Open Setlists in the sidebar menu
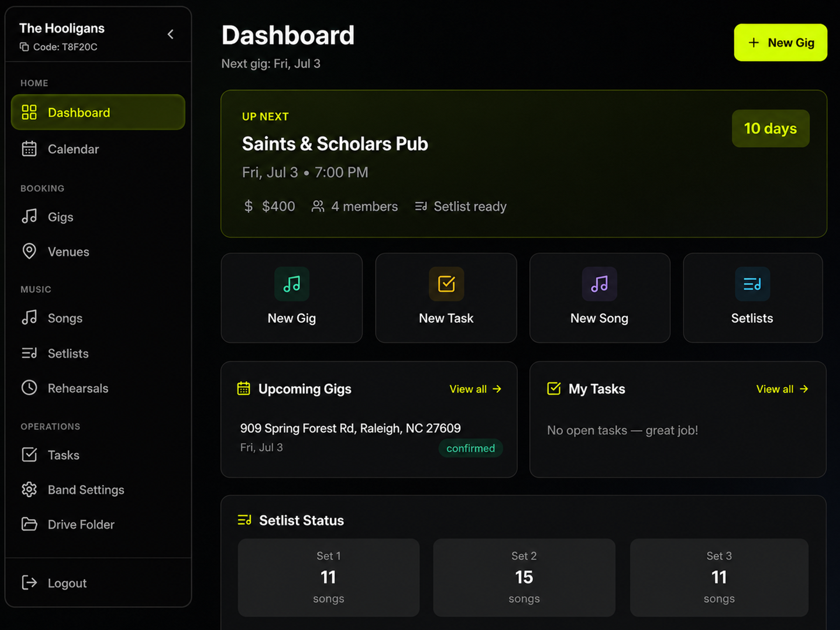840x630 pixels. pos(98,353)
